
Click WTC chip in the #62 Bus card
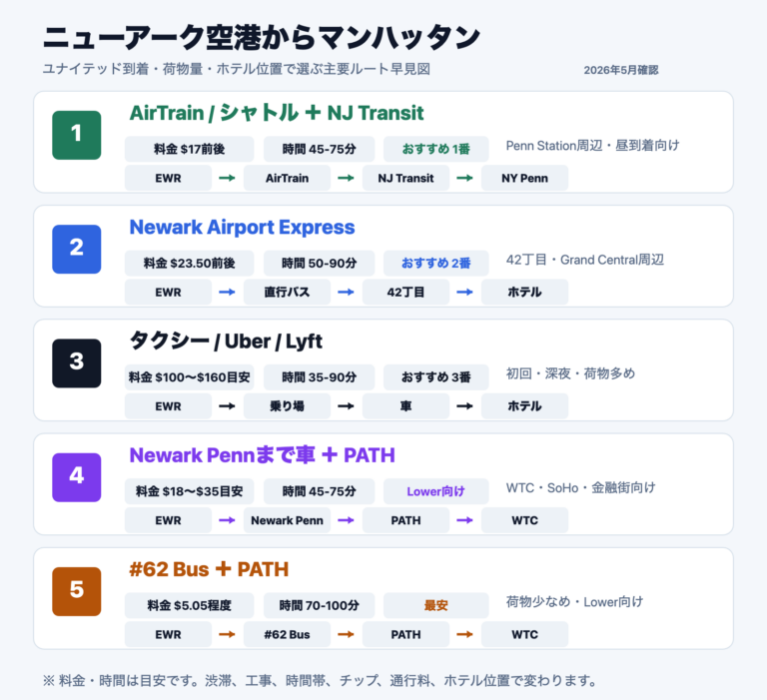(525, 634)
